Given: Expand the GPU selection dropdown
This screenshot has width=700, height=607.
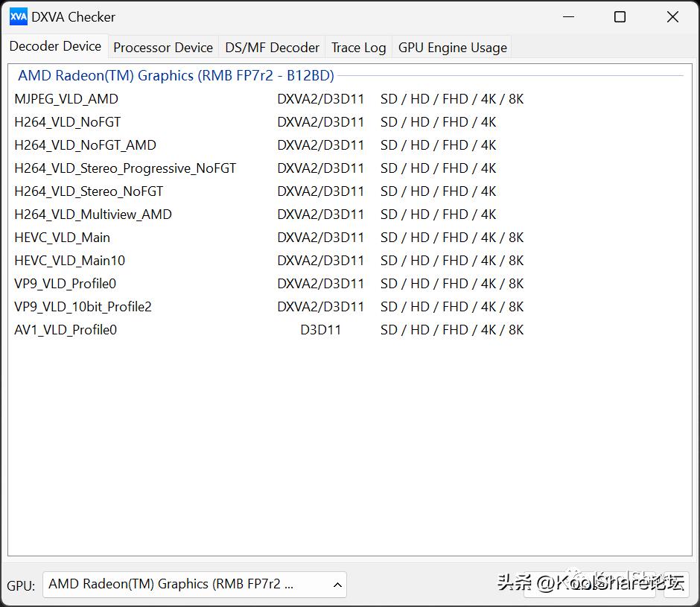Looking at the screenshot, I should tap(194, 584).
